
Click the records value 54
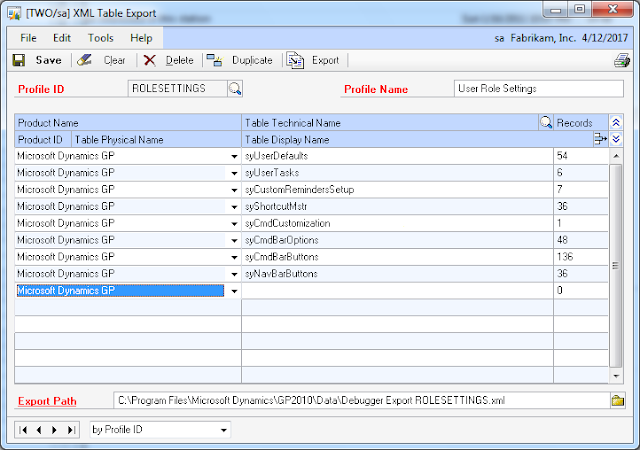[x=562, y=156]
